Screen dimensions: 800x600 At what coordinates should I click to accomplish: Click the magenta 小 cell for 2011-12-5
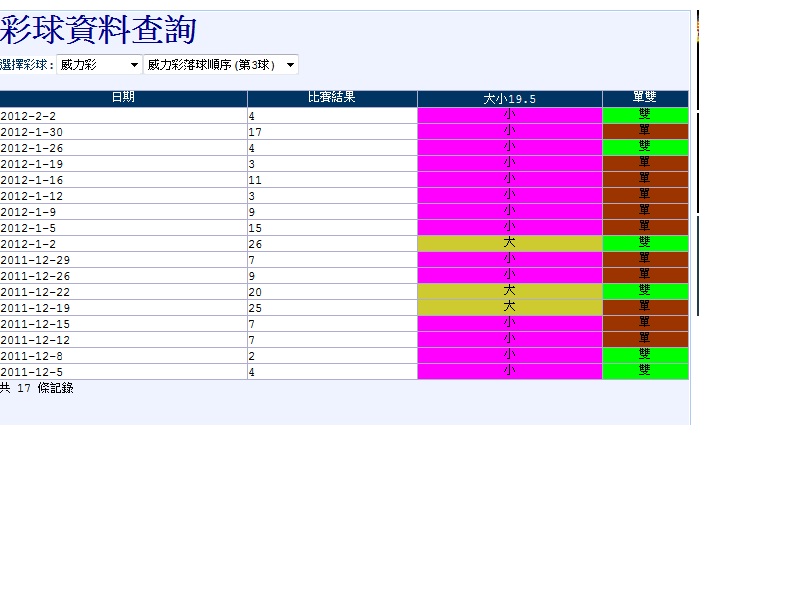click(x=510, y=371)
